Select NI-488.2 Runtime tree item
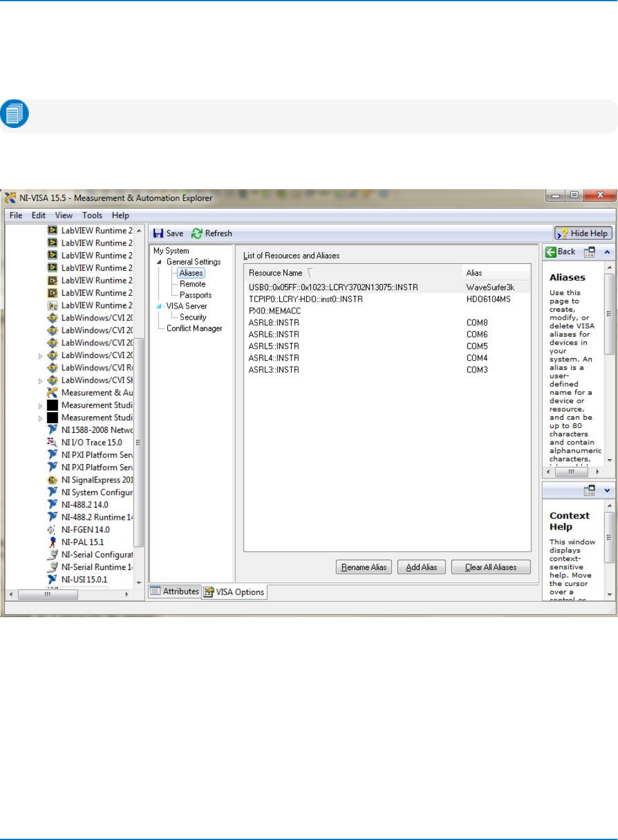The width and height of the screenshot is (618, 840). pyautogui.click(x=97, y=517)
